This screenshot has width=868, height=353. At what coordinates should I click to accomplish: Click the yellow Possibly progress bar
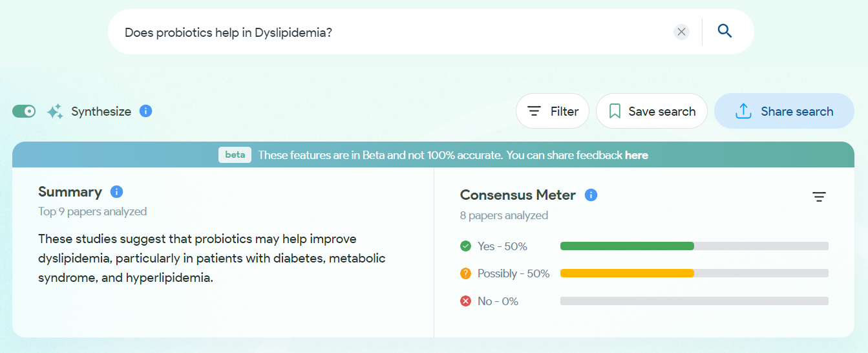pos(627,273)
